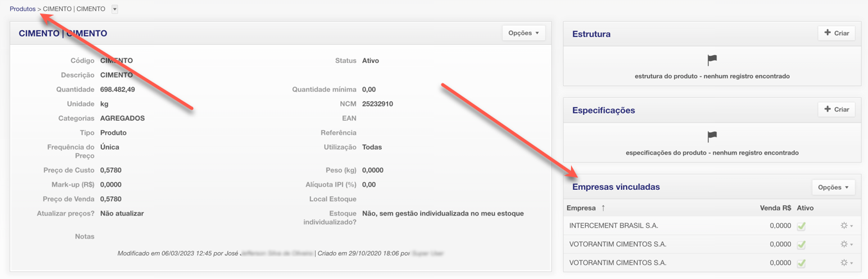Click the flag icon in Estrutura panel
Image resolution: width=868 pixels, height=279 pixels.
[x=712, y=60]
